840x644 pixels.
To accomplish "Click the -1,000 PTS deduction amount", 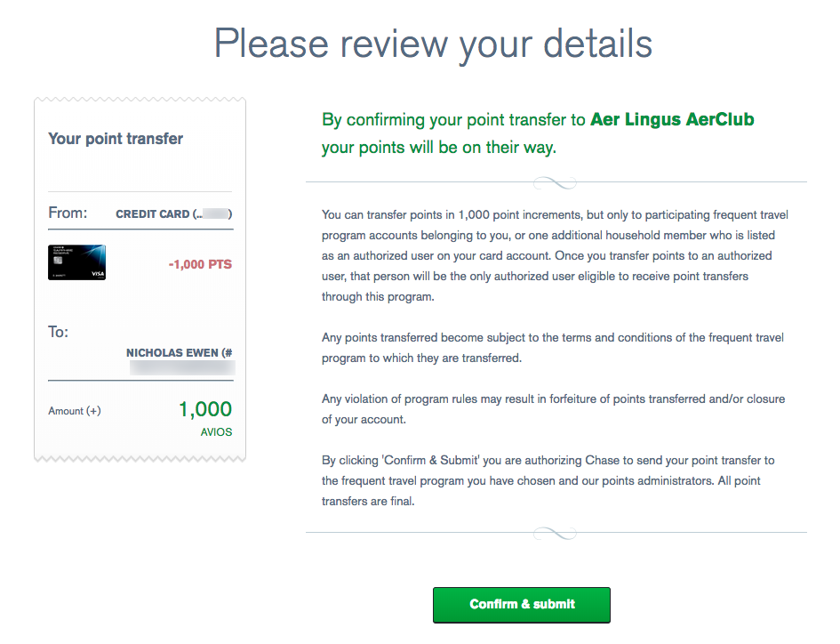I will (200, 264).
